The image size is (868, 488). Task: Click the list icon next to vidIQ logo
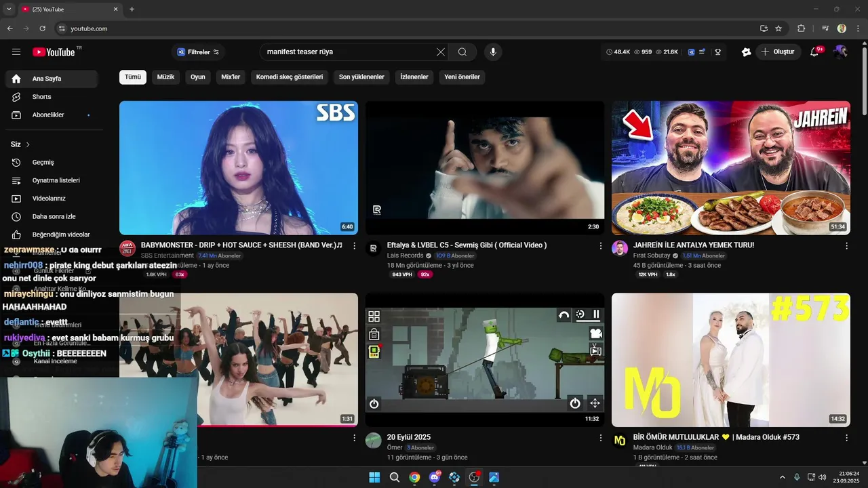702,52
